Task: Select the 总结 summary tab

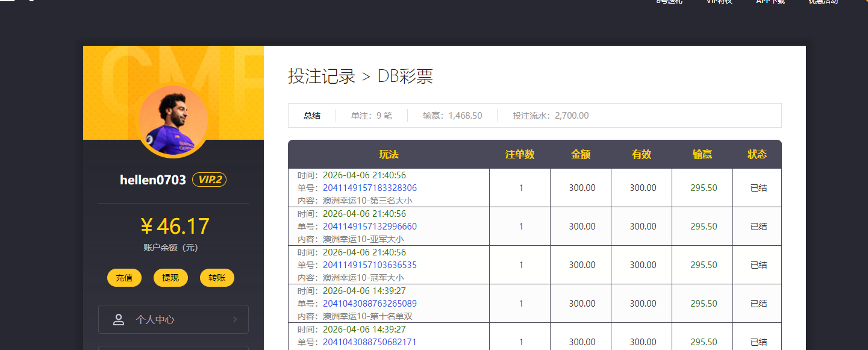Action: click(x=312, y=115)
